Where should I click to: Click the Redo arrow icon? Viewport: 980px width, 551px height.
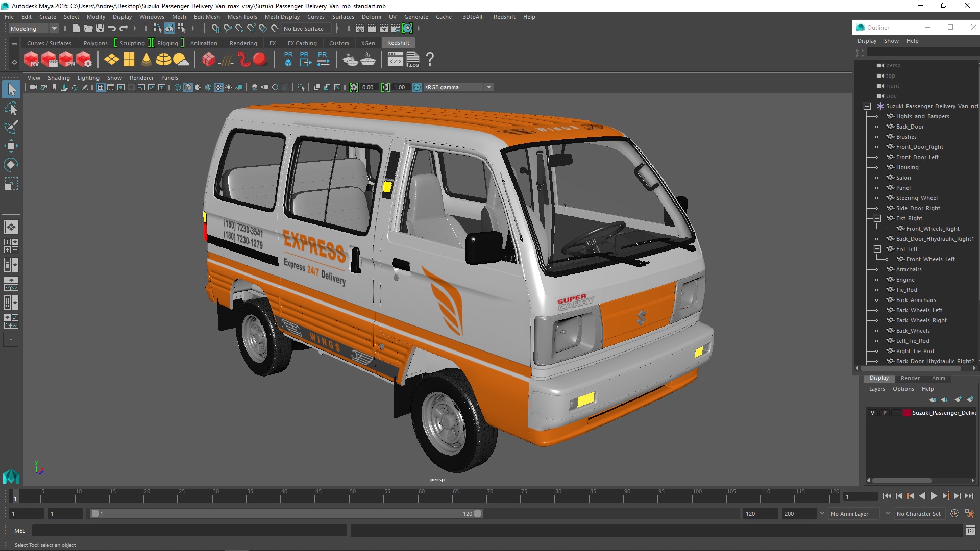[x=124, y=29]
